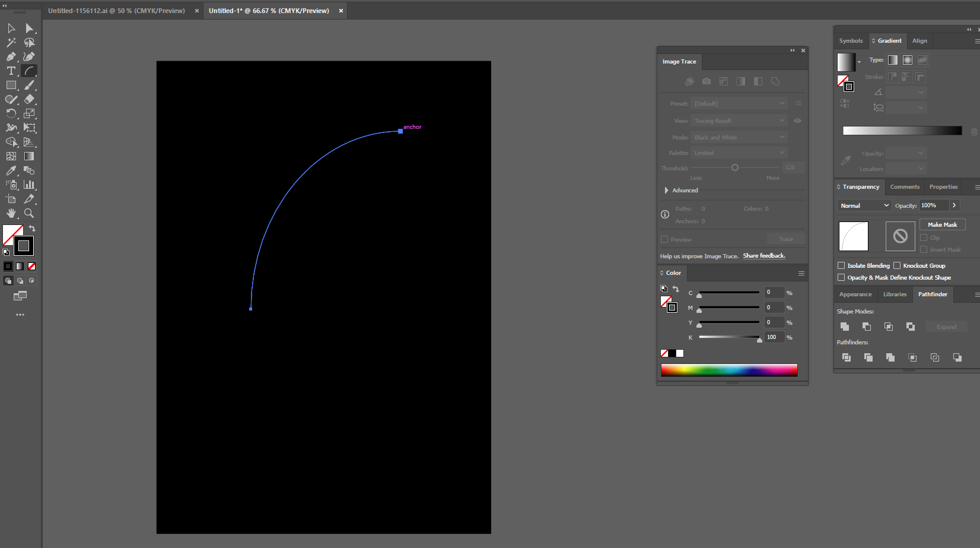
Task: Expand Advanced section in Image Trace
Action: (x=667, y=190)
